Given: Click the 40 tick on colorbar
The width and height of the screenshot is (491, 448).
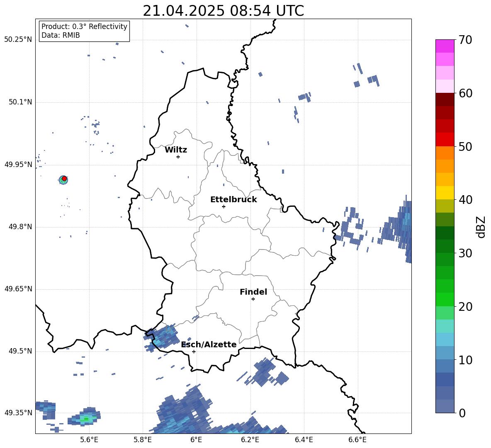Looking at the screenshot, I should [x=465, y=200].
